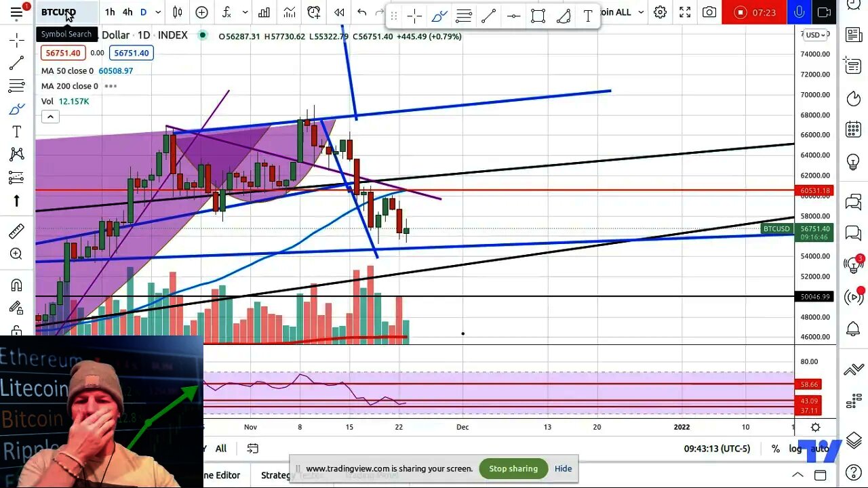Image resolution: width=868 pixels, height=488 pixels.
Task: Open the Calendar in the right sidebar
Action: (x=854, y=129)
